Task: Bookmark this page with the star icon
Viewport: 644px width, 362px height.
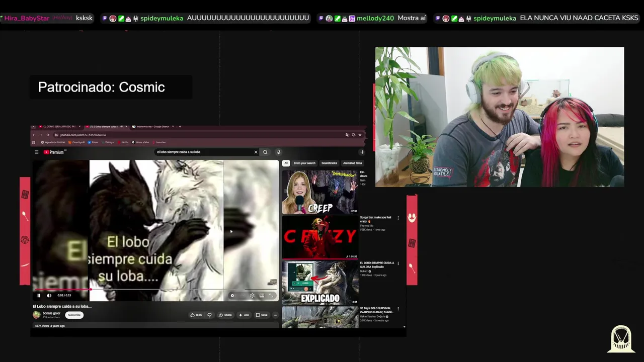Action: tap(360, 135)
